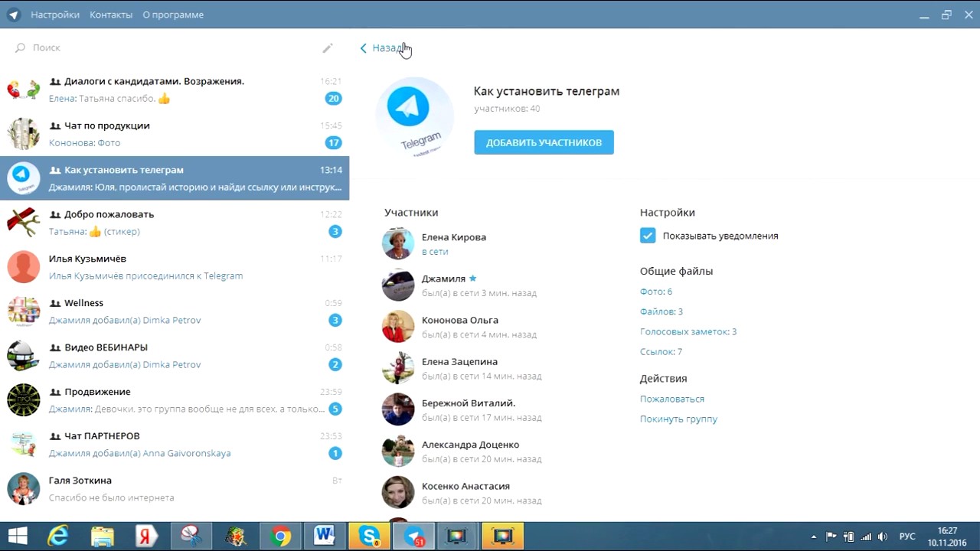Screen dimensions: 980x551
Task: Open Голосовых заметок: 3 link
Action: pyautogui.click(x=688, y=331)
